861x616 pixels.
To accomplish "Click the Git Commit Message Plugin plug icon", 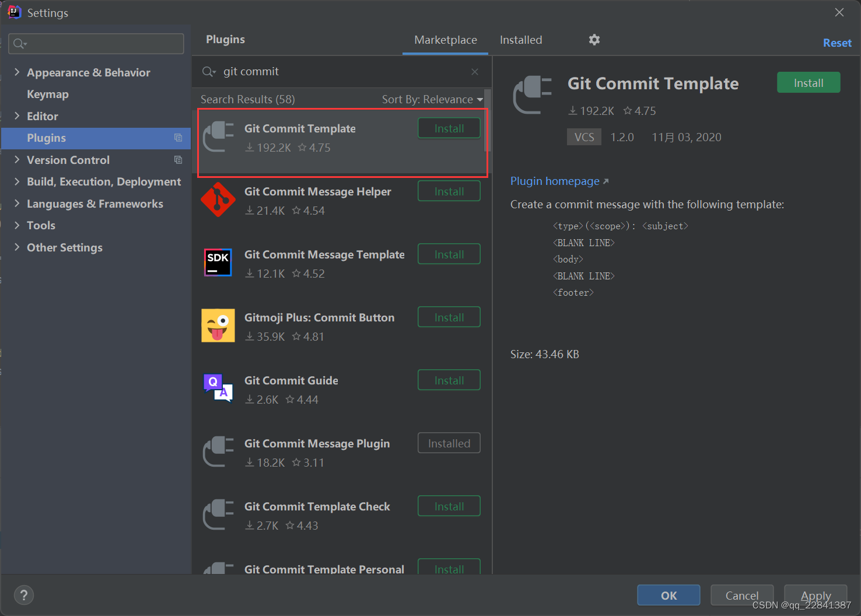I will pos(218,452).
